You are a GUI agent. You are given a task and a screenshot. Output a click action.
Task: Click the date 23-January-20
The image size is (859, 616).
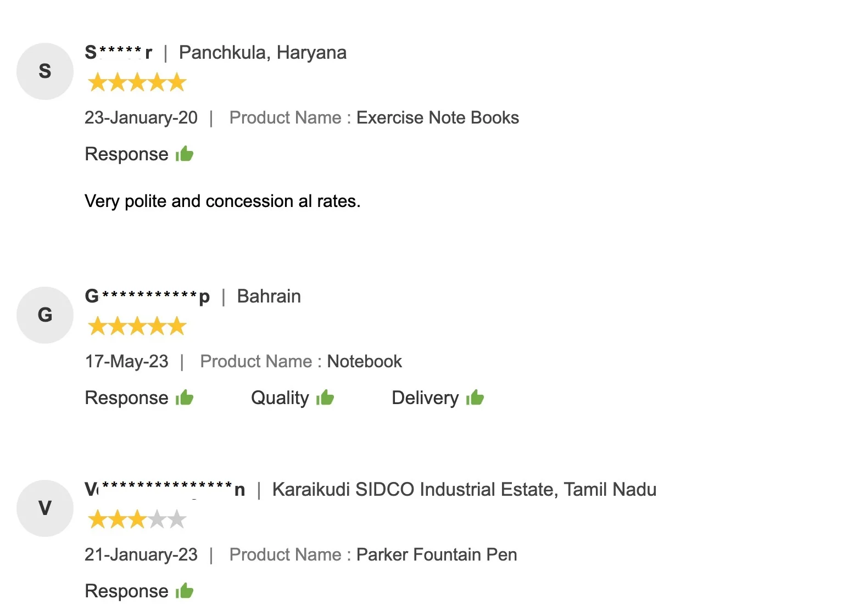pos(141,117)
